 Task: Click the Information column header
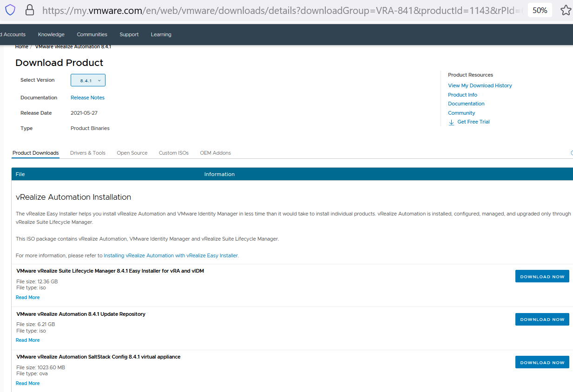click(x=219, y=174)
